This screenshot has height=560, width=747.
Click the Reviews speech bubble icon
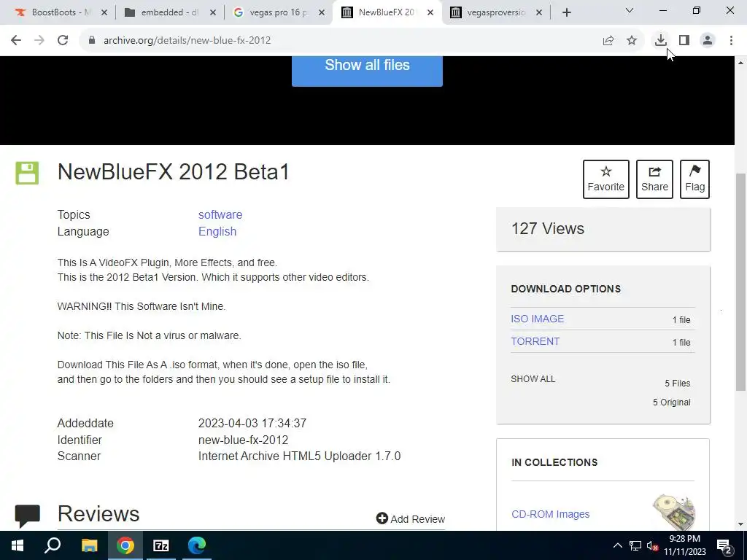point(27,516)
